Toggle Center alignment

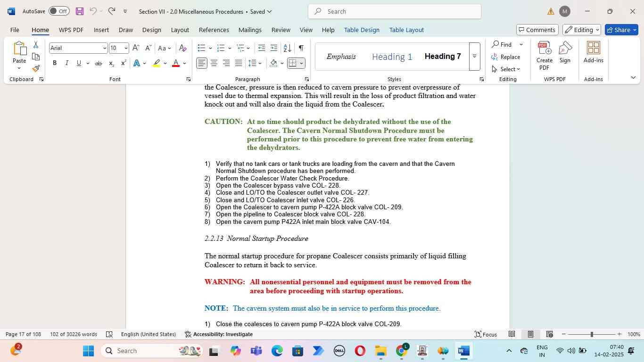point(214,63)
